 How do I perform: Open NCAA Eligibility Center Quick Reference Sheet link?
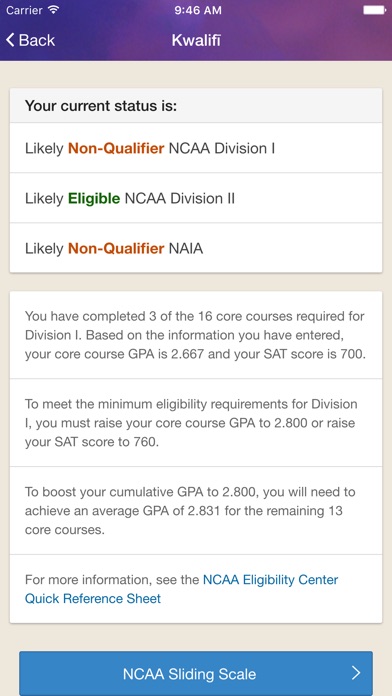pos(181,589)
